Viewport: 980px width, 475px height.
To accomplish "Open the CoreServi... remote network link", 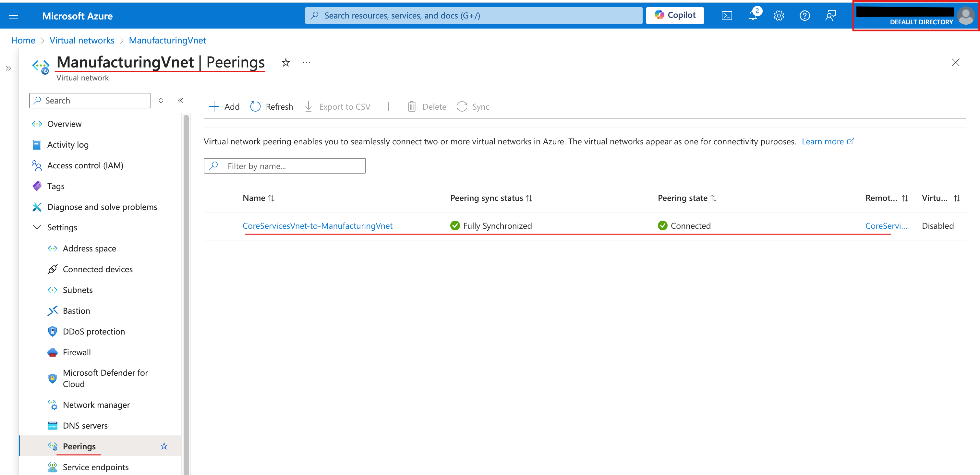I will point(886,226).
